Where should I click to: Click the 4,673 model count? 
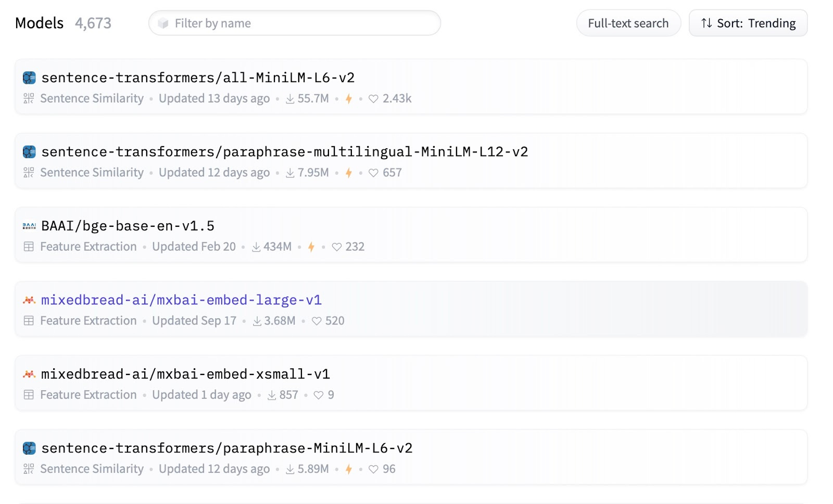pos(93,23)
